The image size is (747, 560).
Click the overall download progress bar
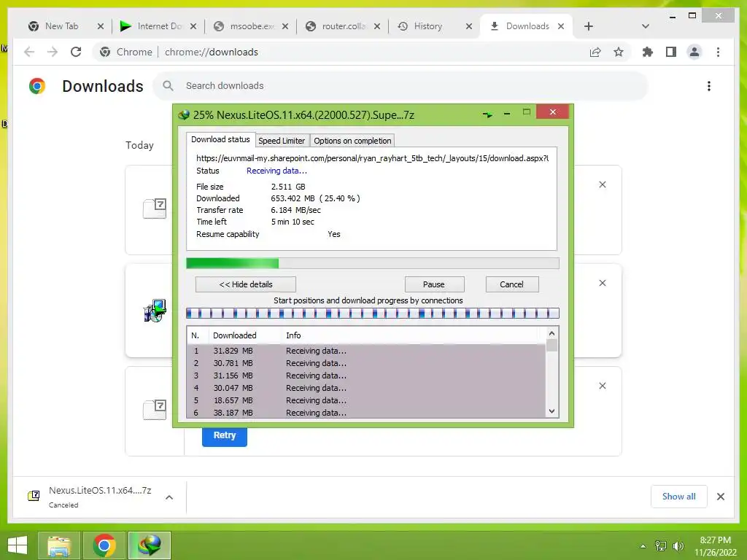[x=373, y=263]
